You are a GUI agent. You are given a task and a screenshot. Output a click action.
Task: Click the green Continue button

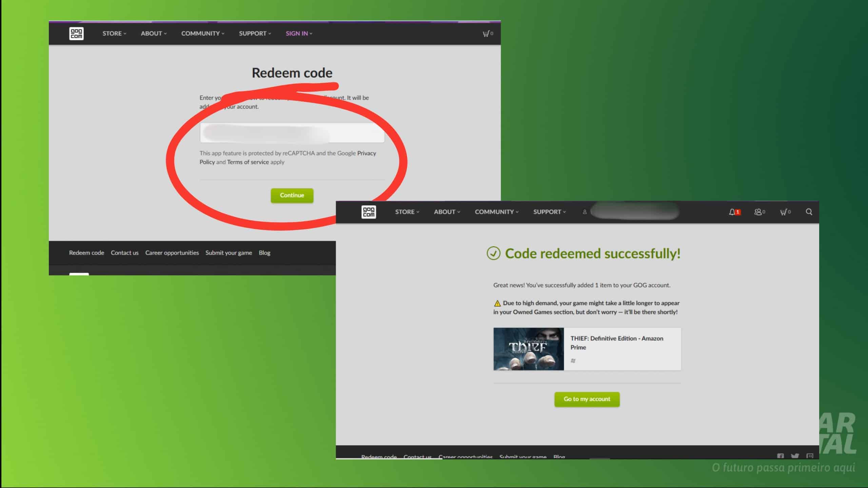pyautogui.click(x=292, y=195)
